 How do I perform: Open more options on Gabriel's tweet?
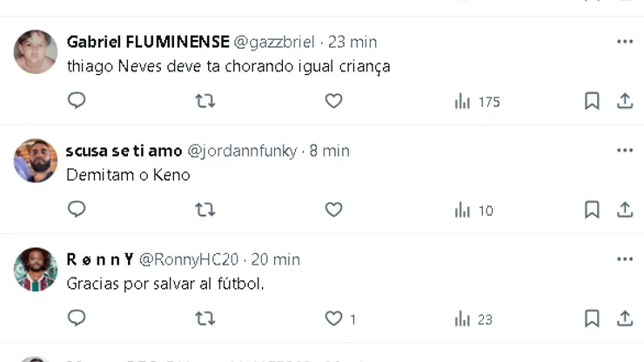click(625, 42)
